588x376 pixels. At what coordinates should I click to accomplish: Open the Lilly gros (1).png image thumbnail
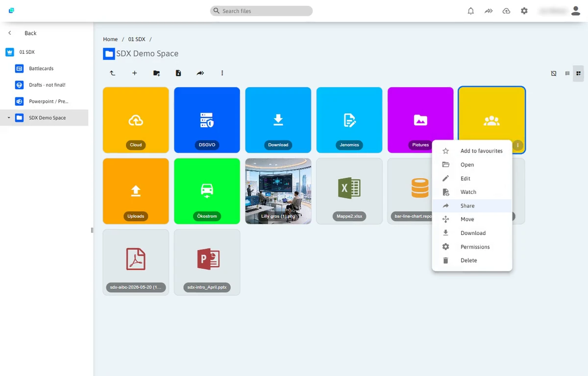point(278,191)
